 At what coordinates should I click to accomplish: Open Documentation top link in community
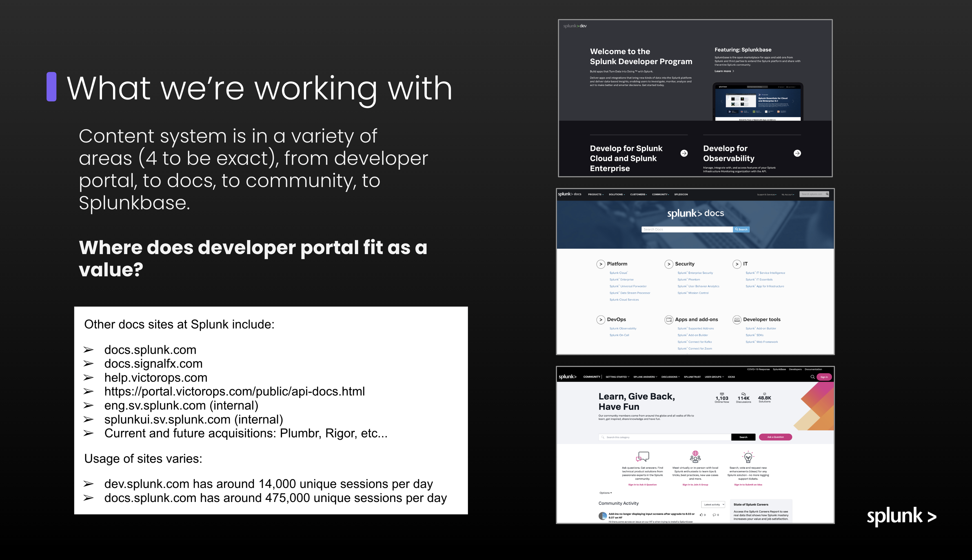tap(813, 369)
